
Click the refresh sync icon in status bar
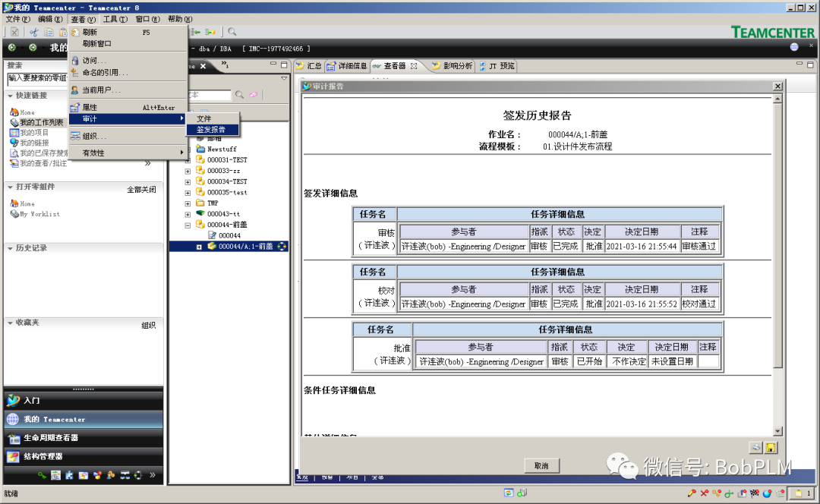coord(508,493)
